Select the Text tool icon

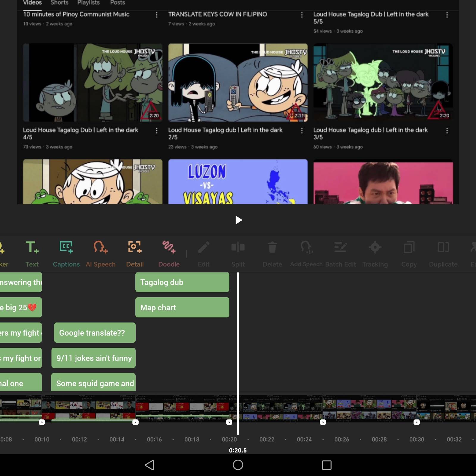(32, 247)
